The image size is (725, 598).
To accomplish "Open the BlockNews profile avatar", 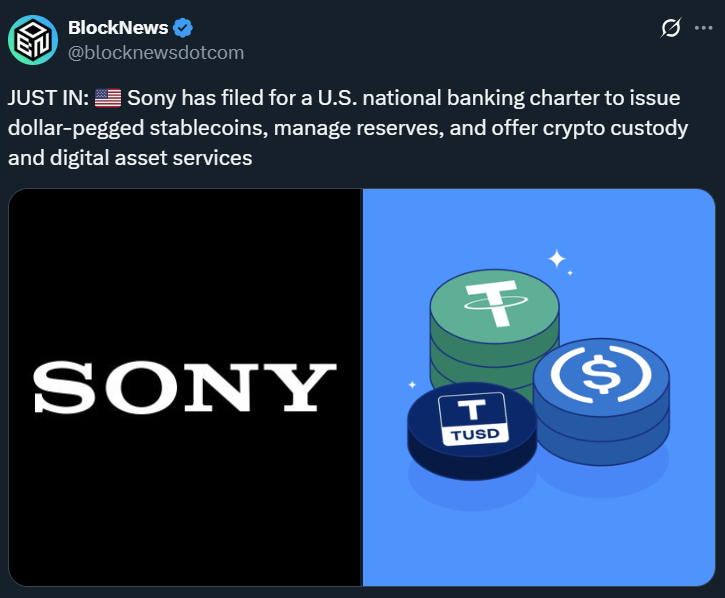I will point(33,40).
